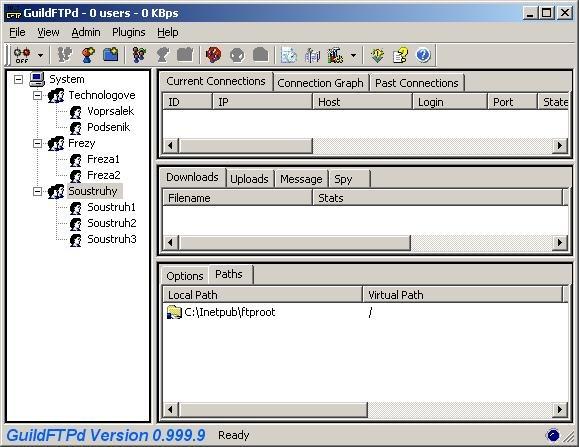
Task: Click the blue round Help toolbar icon
Action: (x=423, y=55)
